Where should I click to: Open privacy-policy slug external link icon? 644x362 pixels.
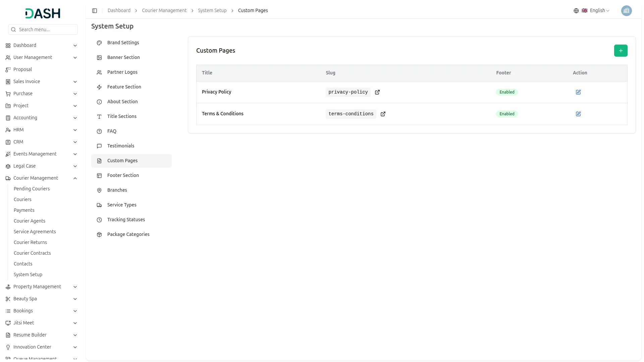tap(377, 92)
